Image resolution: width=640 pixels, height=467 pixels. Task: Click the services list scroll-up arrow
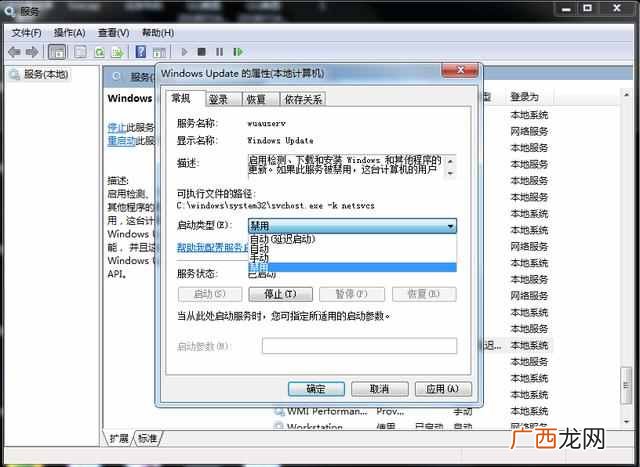point(627,95)
